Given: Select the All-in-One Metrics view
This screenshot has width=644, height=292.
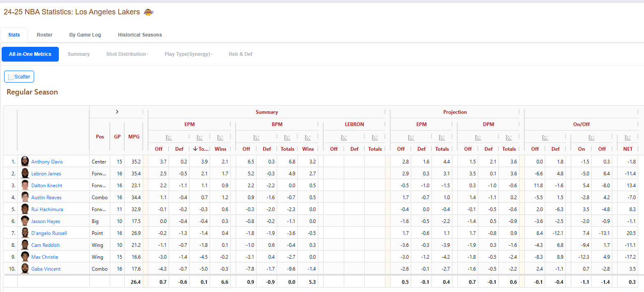Looking at the screenshot, I should click(30, 54).
